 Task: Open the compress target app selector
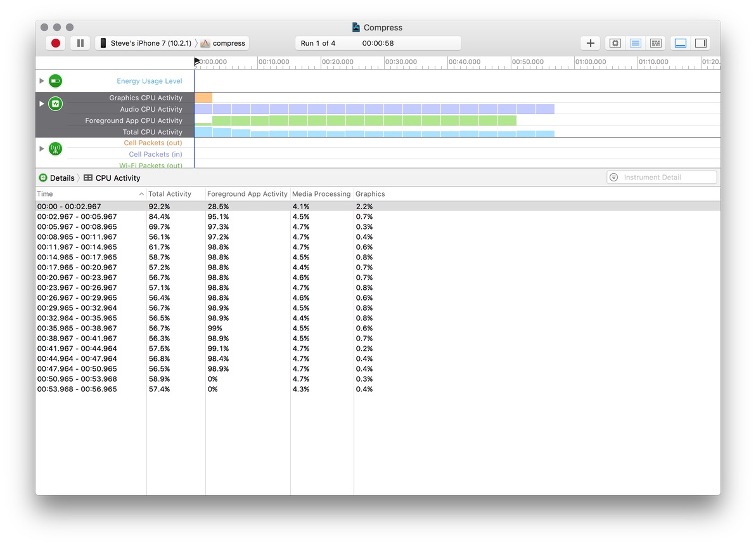tap(224, 43)
